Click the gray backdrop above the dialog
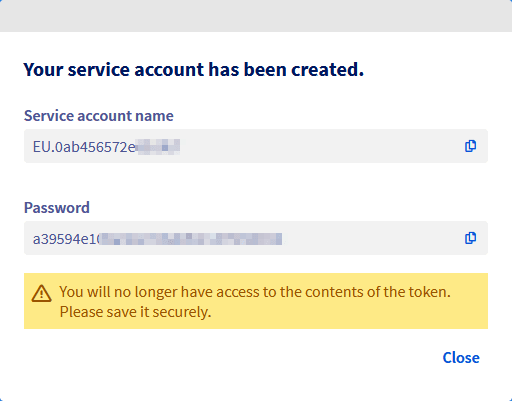 256,16
